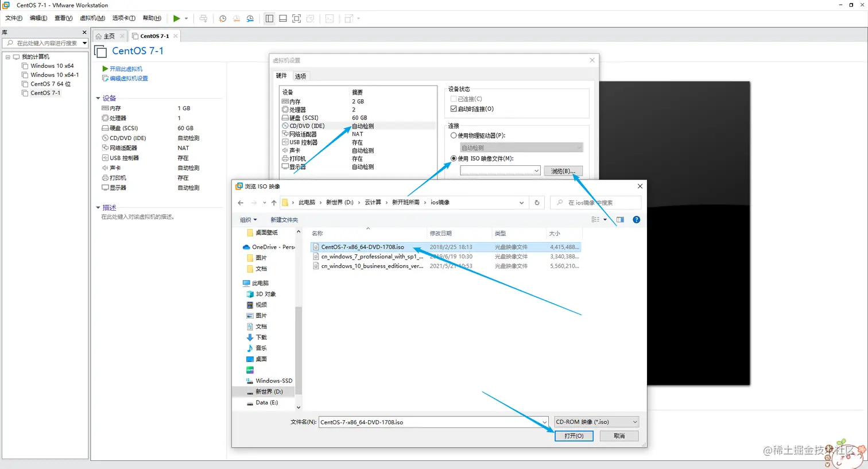Click the ios镜像 folder search box

[595, 203]
